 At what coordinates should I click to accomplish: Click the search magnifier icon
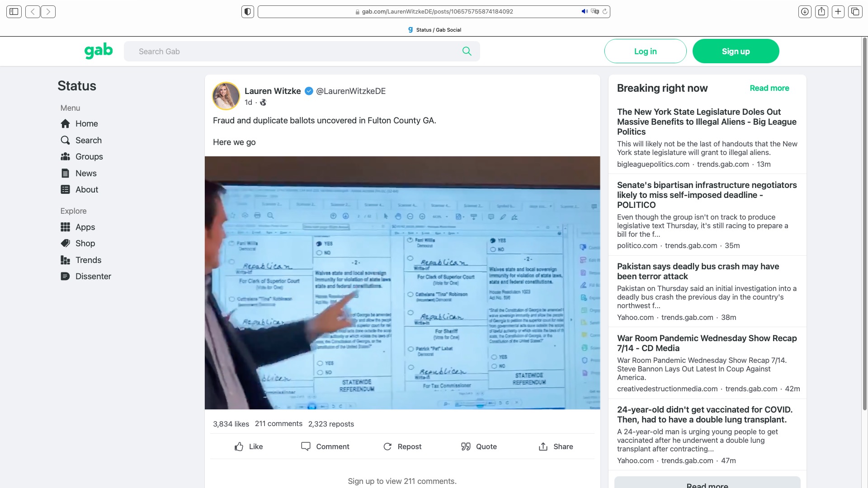467,51
